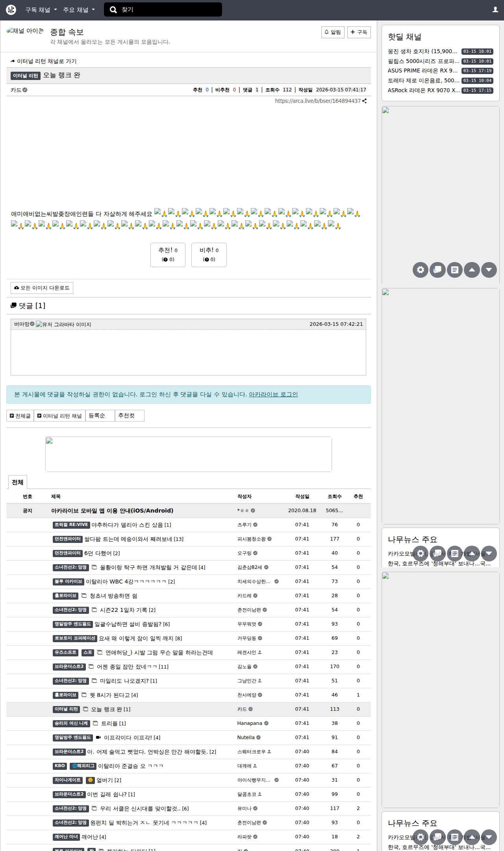Click flower emoji icon in 얼버기 row

click(x=90, y=780)
